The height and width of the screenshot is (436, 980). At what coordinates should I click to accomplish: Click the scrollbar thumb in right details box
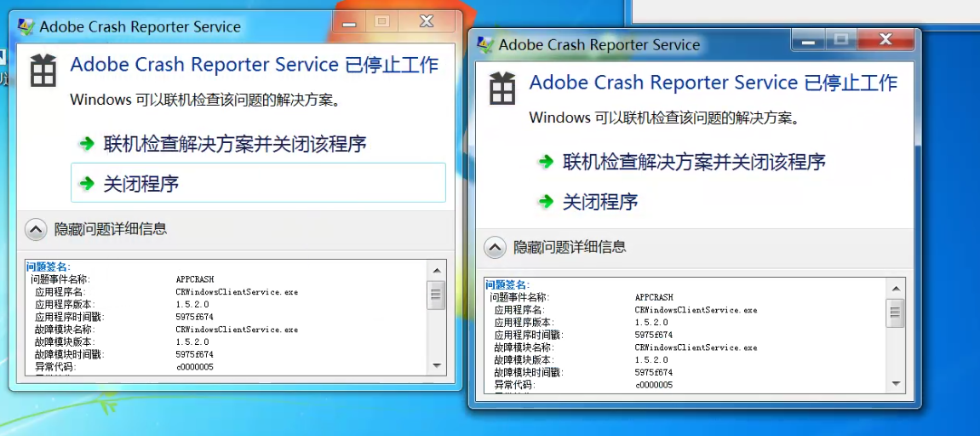click(896, 313)
